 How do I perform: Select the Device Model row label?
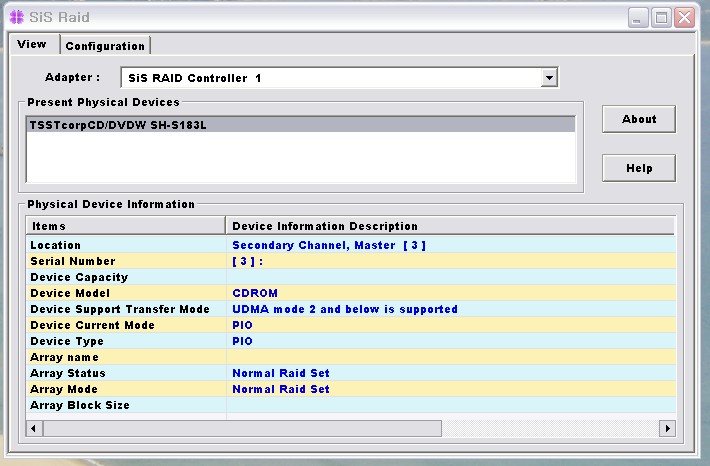pos(70,293)
